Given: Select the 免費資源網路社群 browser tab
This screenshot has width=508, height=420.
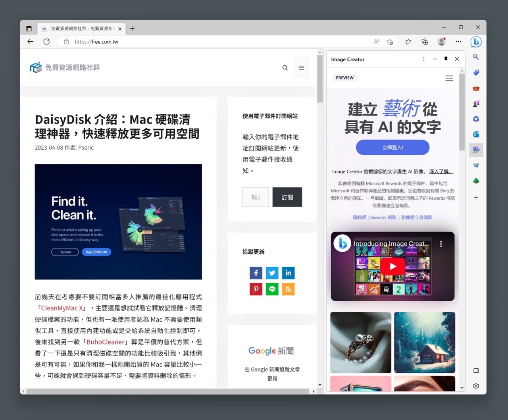Looking at the screenshot, I should pos(81,29).
